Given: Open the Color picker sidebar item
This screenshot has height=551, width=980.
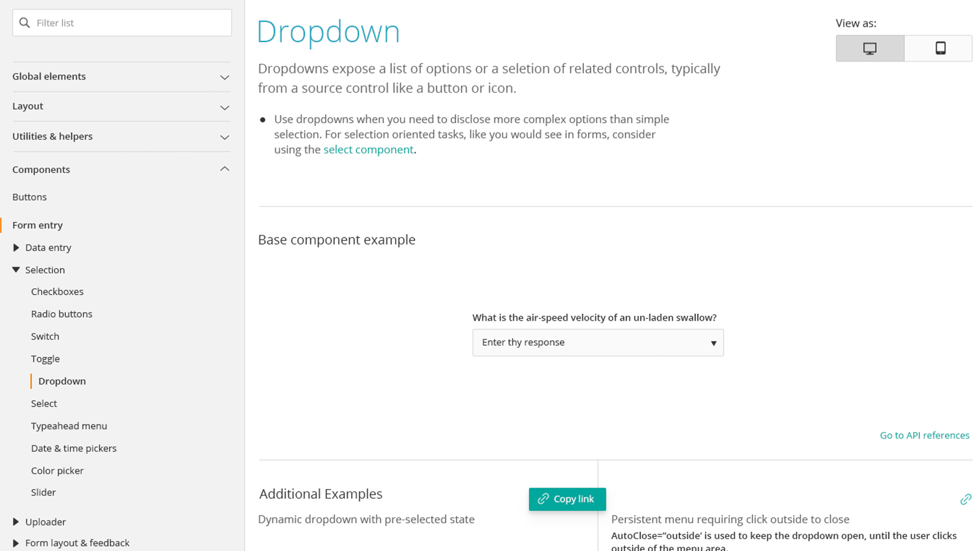Looking at the screenshot, I should [x=57, y=471].
